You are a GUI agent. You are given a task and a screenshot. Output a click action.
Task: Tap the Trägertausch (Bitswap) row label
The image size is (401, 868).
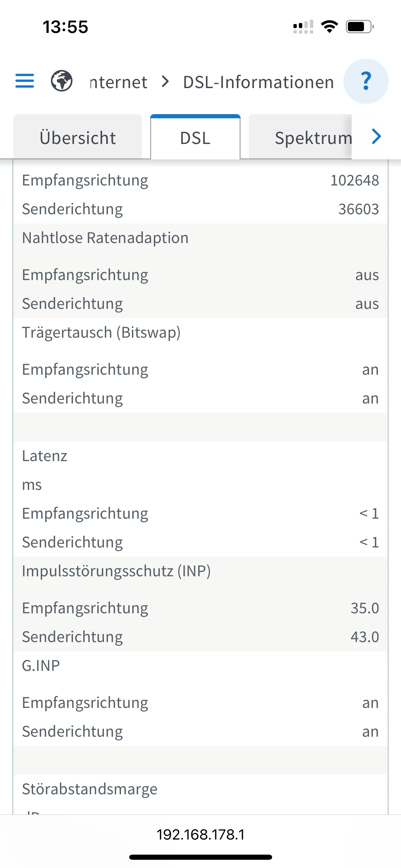pyautogui.click(x=101, y=333)
